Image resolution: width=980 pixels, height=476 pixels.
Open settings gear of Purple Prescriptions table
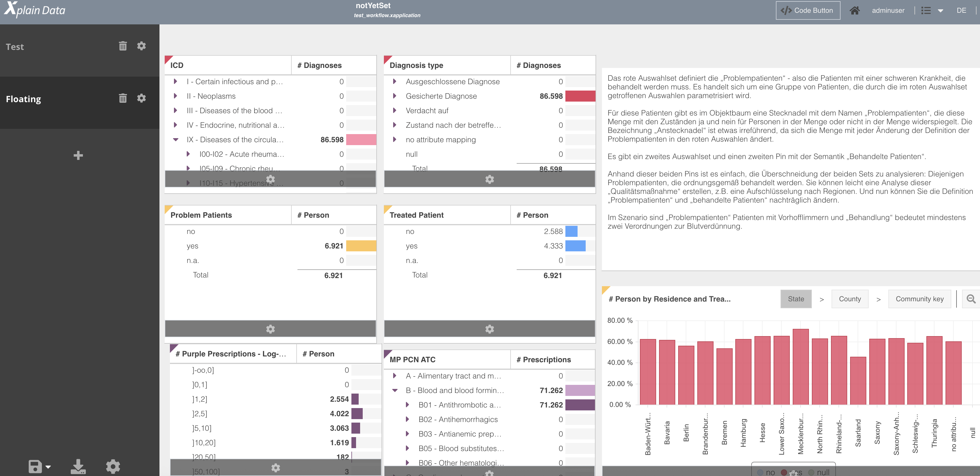click(276, 468)
